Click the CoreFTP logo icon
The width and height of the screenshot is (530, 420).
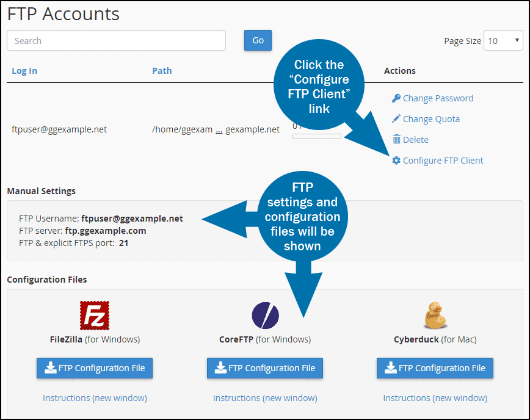(x=265, y=316)
